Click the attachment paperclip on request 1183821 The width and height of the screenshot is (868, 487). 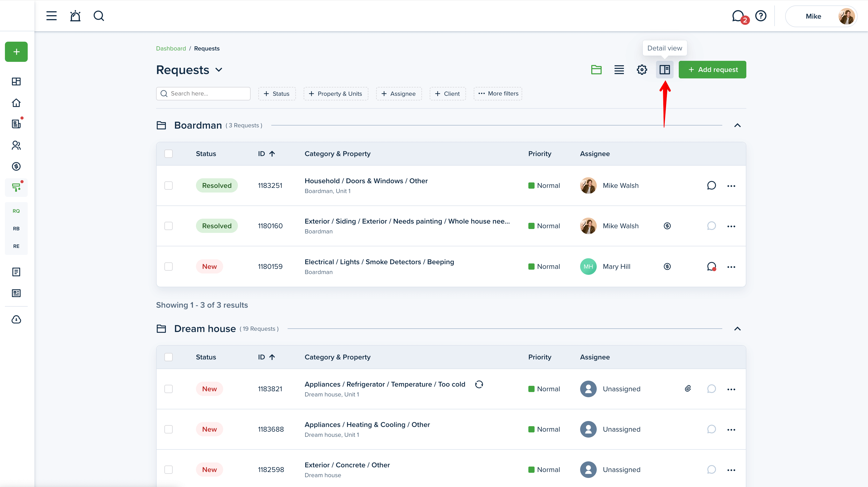688,389
